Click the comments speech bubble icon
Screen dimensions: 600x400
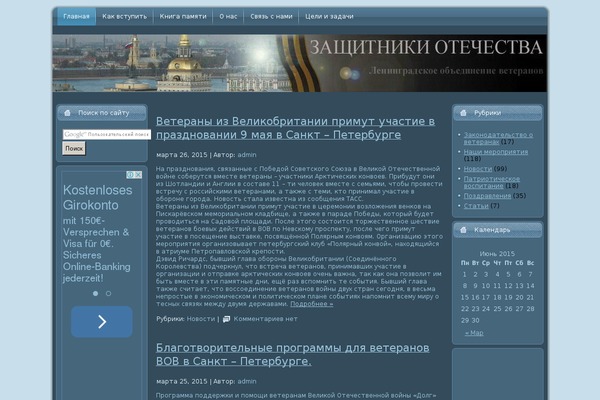(227, 319)
